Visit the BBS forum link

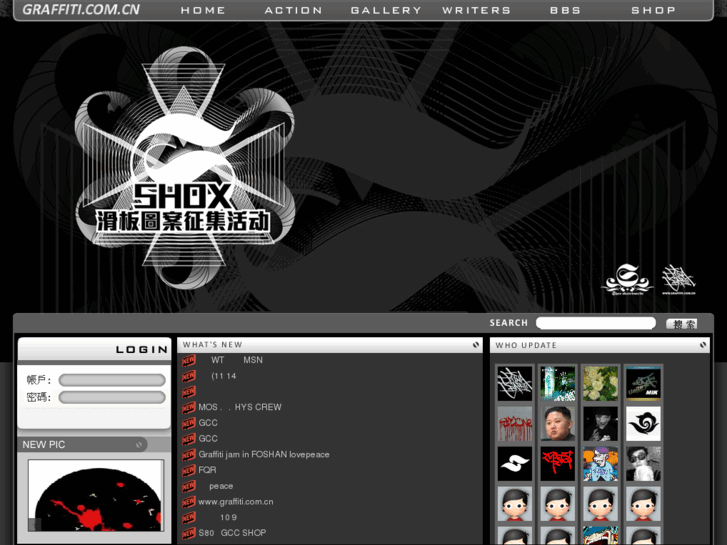tap(565, 10)
